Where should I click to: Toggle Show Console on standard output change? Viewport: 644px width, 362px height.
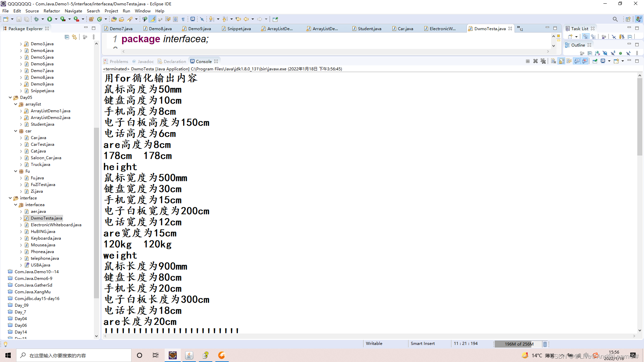click(577, 61)
